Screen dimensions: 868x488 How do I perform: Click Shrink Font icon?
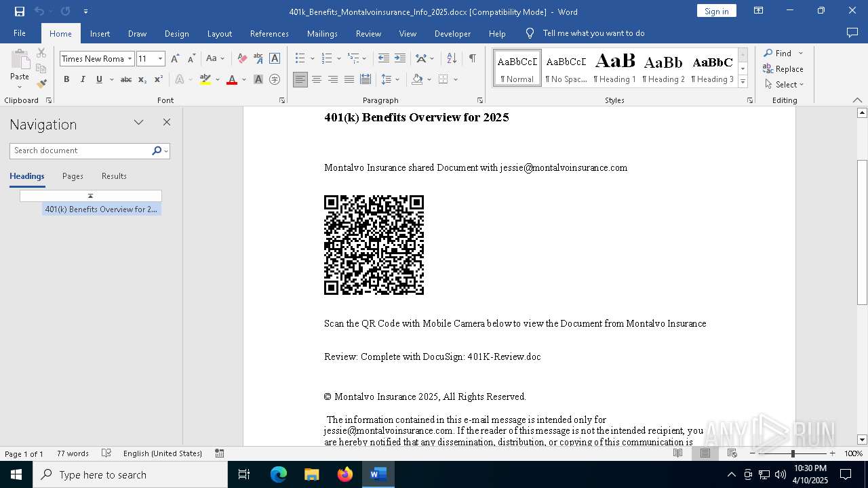[x=191, y=59]
